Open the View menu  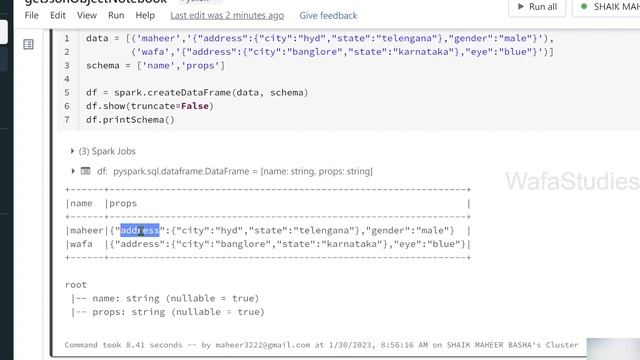click(87, 16)
